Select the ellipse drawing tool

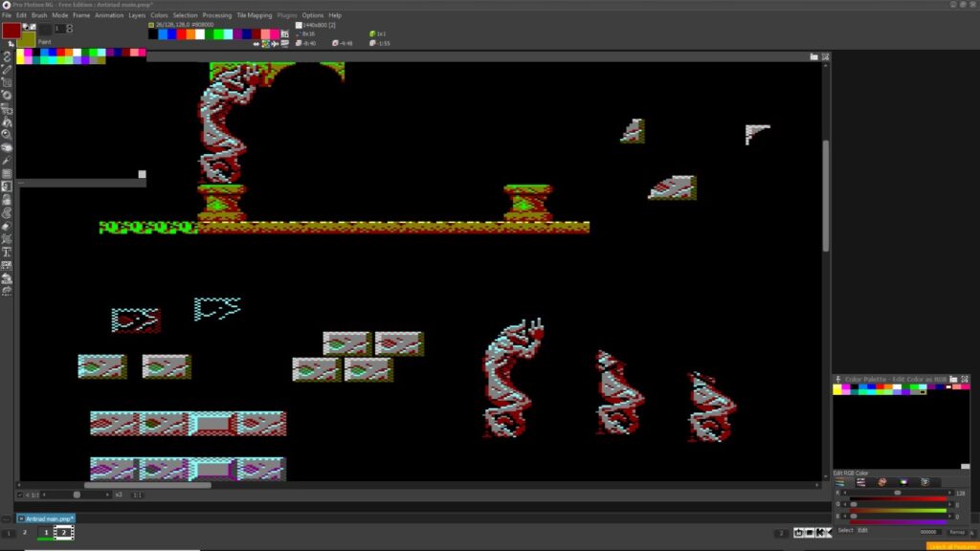(x=7, y=96)
